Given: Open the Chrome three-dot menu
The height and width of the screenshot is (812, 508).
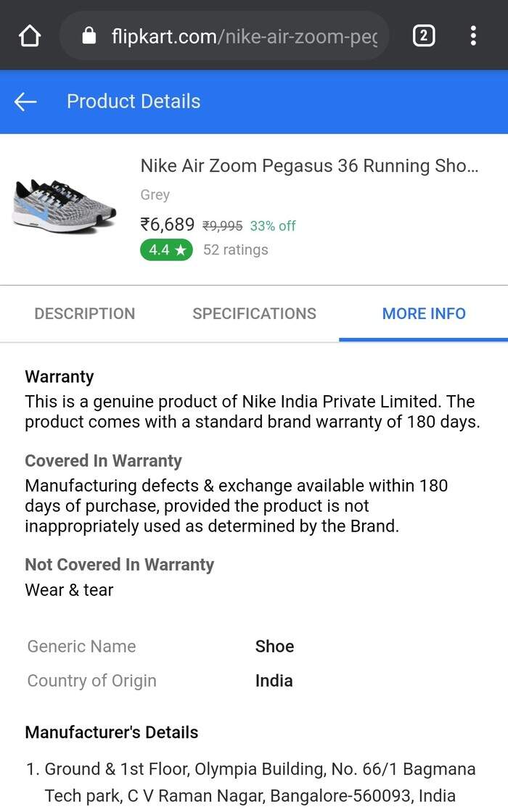Looking at the screenshot, I should 473,35.
